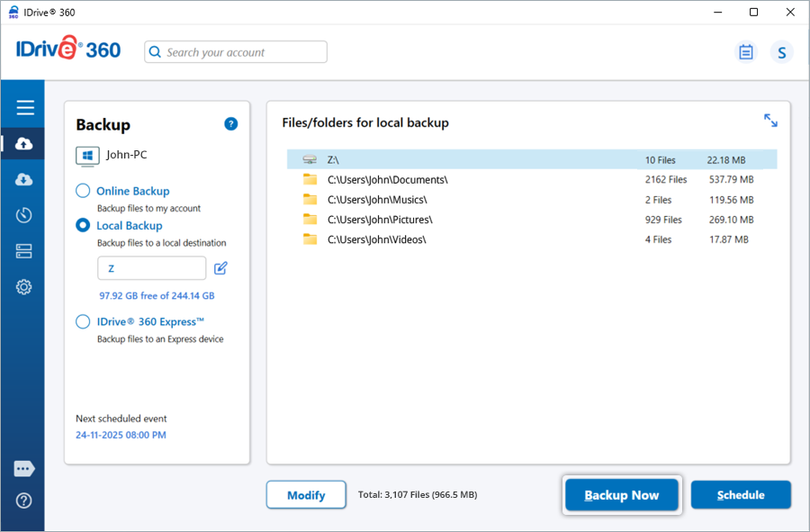This screenshot has width=810, height=532.
Task: Open the cloud Restore sidebar icon
Action: click(x=24, y=180)
